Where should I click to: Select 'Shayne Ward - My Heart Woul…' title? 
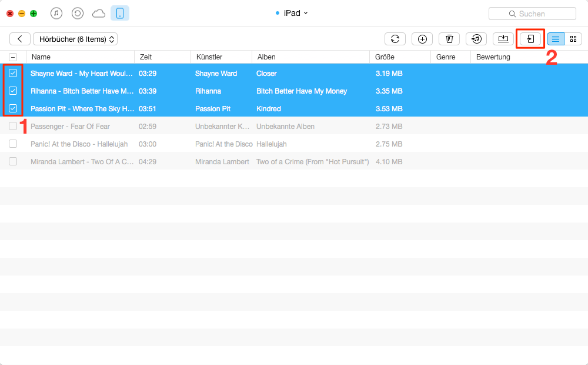point(82,74)
